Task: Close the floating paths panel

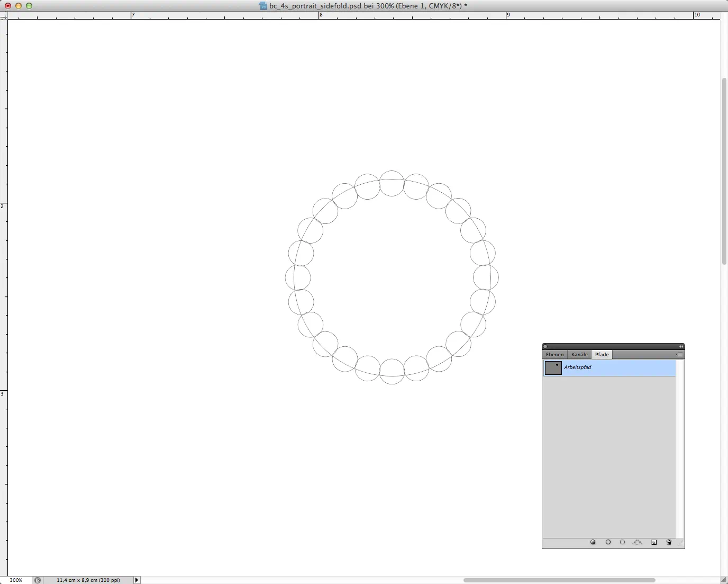Action: pyautogui.click(x=545, y=347)
